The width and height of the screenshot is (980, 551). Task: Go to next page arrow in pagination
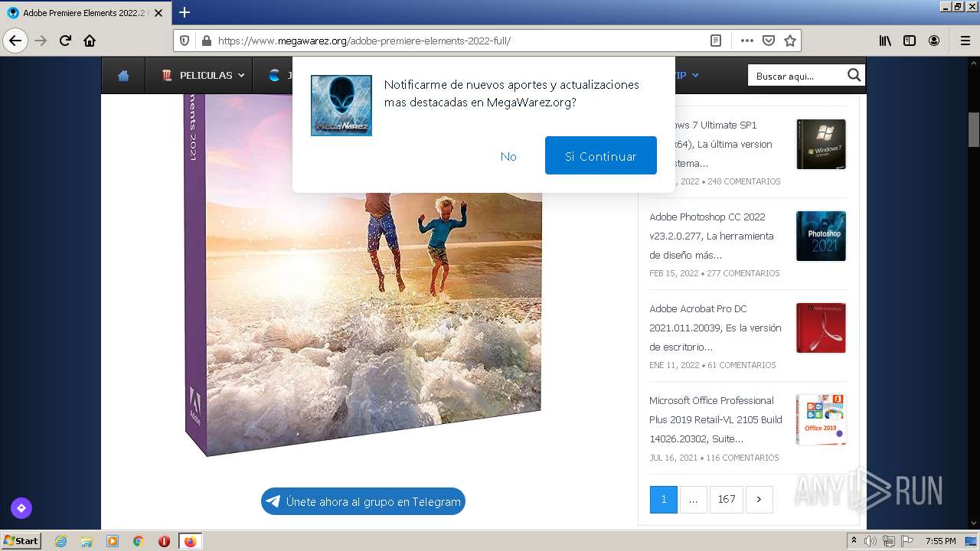759,499
